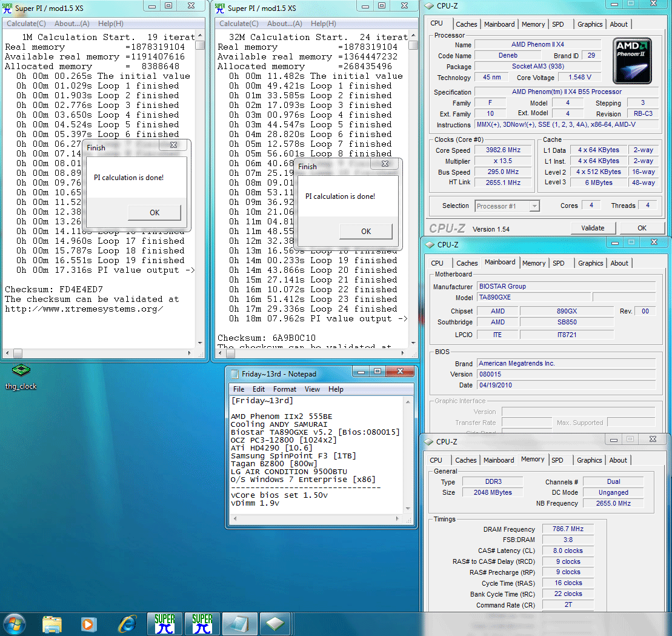
Task: Click the CPU-Z chip icon in taskbar
Action: coord(278,623)
